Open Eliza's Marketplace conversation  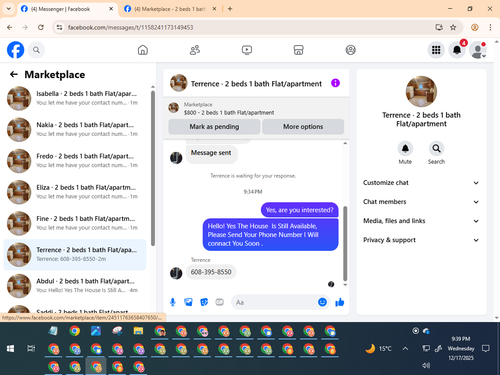tap(75, 192)
